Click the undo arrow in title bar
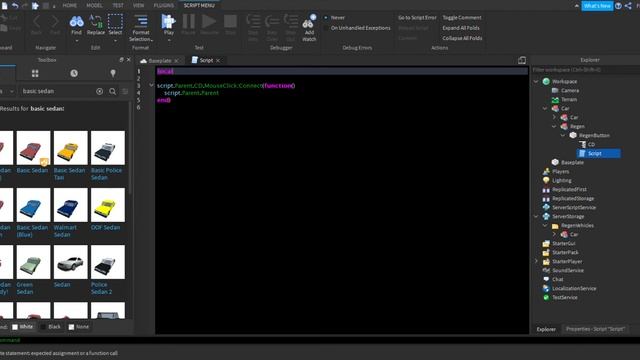 point(15,5)
